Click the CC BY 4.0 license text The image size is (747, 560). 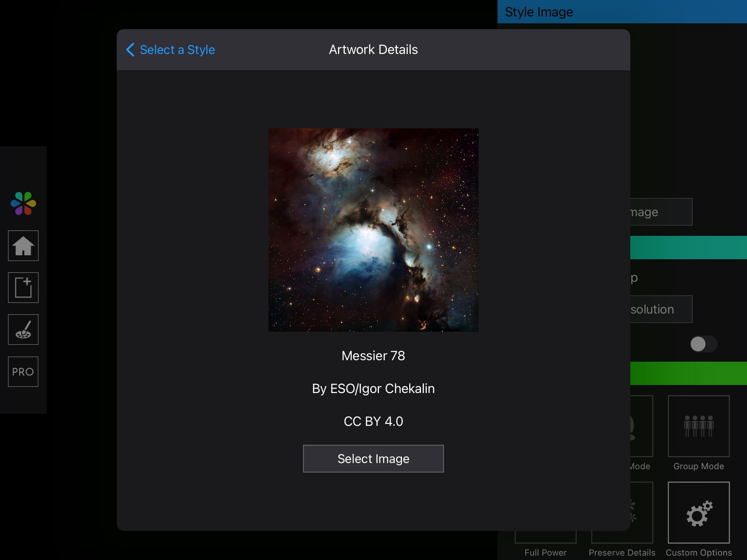[x=373, y=421]
